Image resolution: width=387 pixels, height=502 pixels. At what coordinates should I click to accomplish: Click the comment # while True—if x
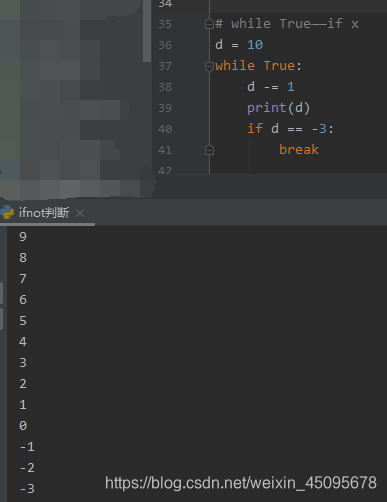pos(287,24)
